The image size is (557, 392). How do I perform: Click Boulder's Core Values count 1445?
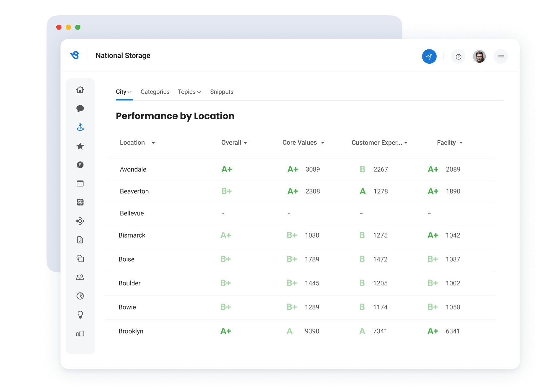tap(312, 283)
